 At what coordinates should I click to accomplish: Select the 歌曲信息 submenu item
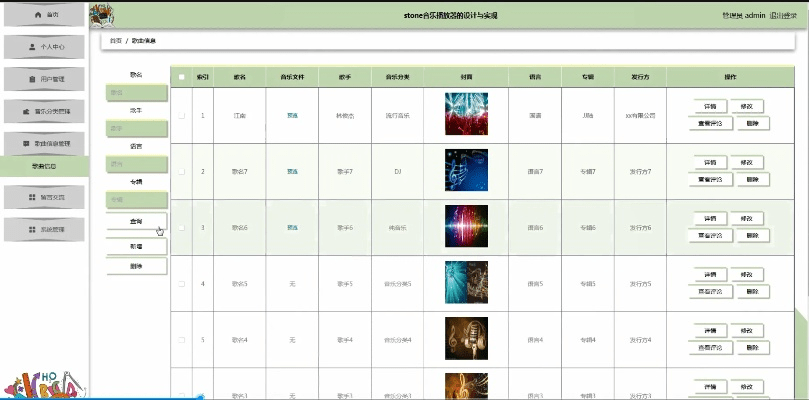[44, 167]
